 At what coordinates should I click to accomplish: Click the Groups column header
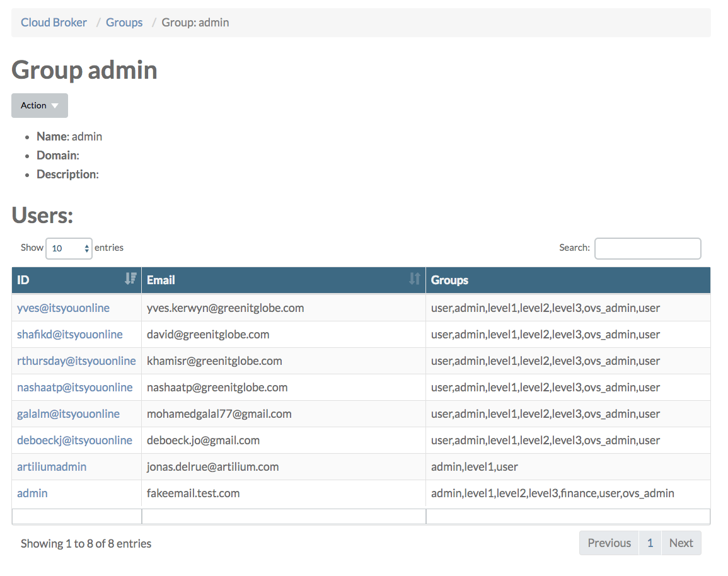[449, 280]
